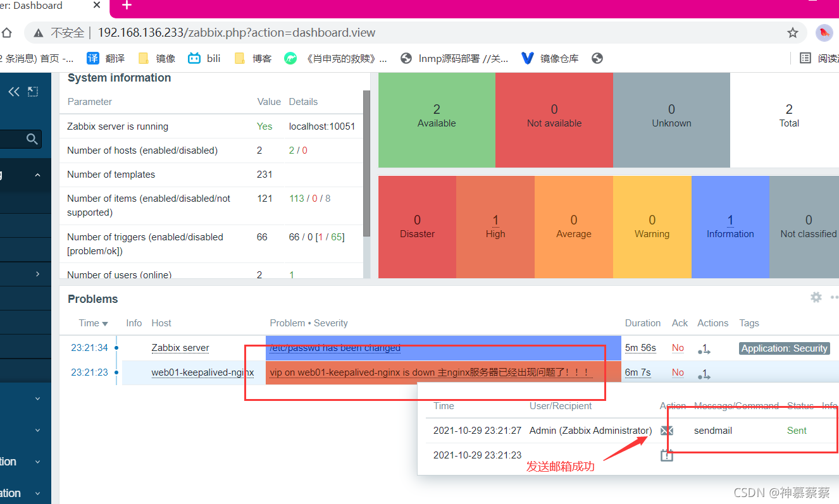Screen dimensions: 839x504
Task: Open actions icon for /etc/passwd problem row
Action: pyautogui.click(x=704, y=348)
